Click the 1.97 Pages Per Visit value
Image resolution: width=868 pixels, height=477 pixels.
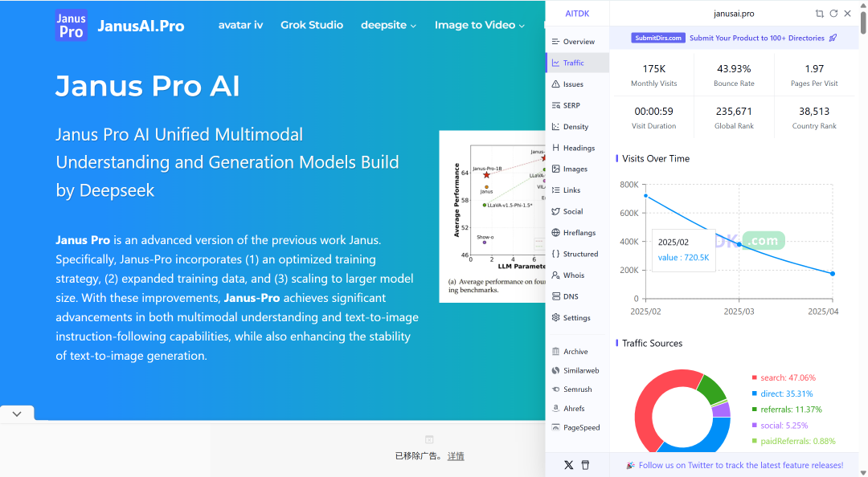pos(814,68)
